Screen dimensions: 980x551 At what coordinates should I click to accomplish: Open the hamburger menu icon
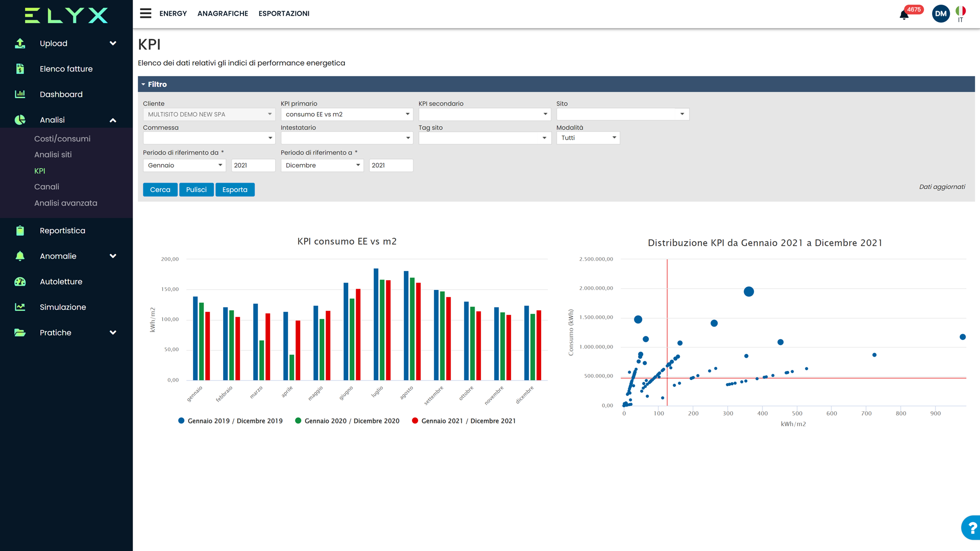click(x=145, y=13)
